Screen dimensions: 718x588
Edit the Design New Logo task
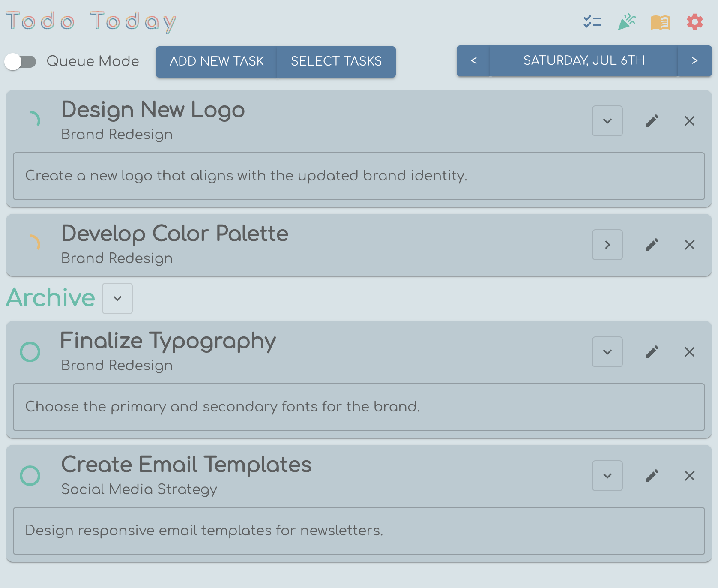tap(652, 121)
